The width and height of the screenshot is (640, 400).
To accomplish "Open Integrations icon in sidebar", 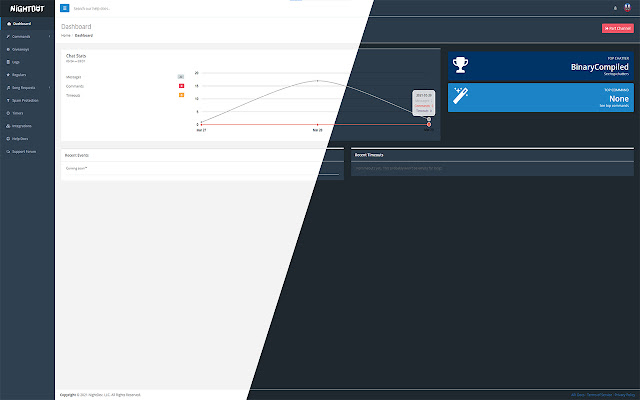I will coord(8,126).
